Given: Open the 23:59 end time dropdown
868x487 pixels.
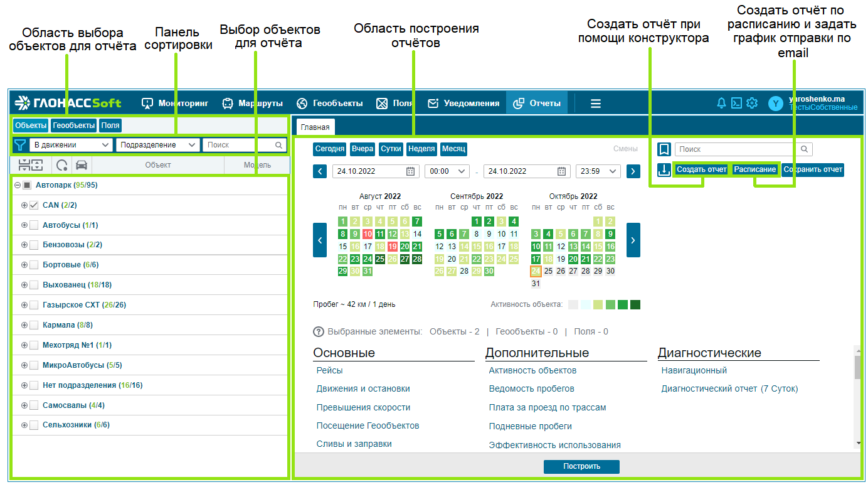Looking at the screenshot, I should pyautogui.click(x=598, y=171).
